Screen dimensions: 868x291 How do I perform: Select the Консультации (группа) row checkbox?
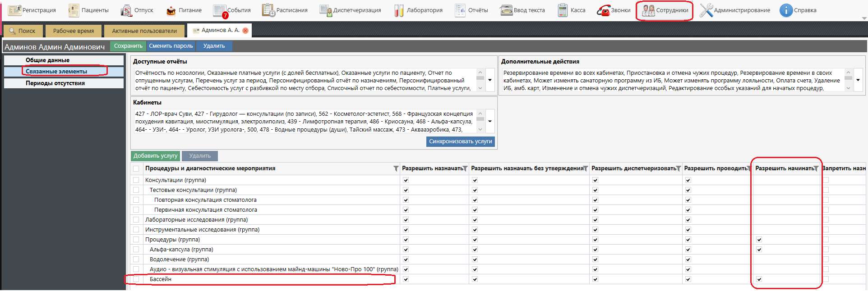click(136, 180)
